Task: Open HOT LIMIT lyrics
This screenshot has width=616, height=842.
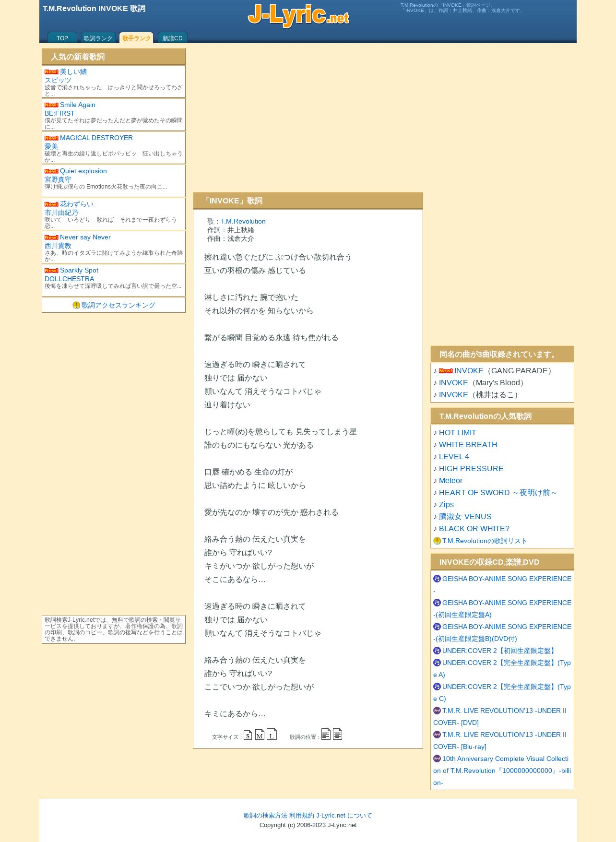Action: (x=458, y=433)
